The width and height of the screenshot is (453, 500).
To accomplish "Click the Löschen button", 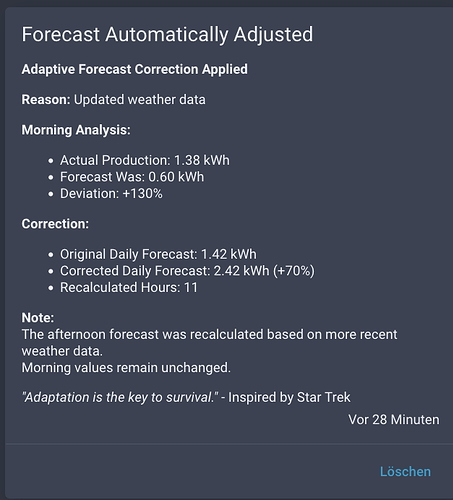I will tap(405, 472).
